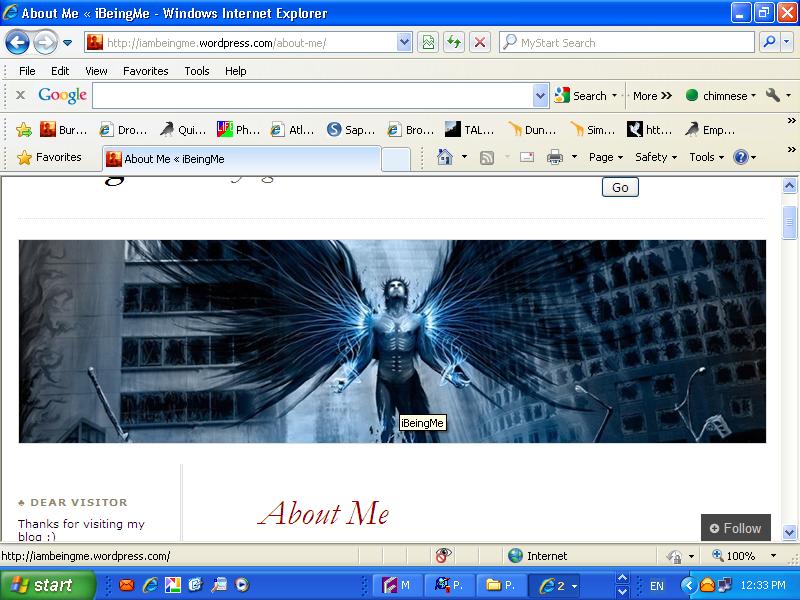Switch to Internet Explorer taskbar group

click(556, 585)
